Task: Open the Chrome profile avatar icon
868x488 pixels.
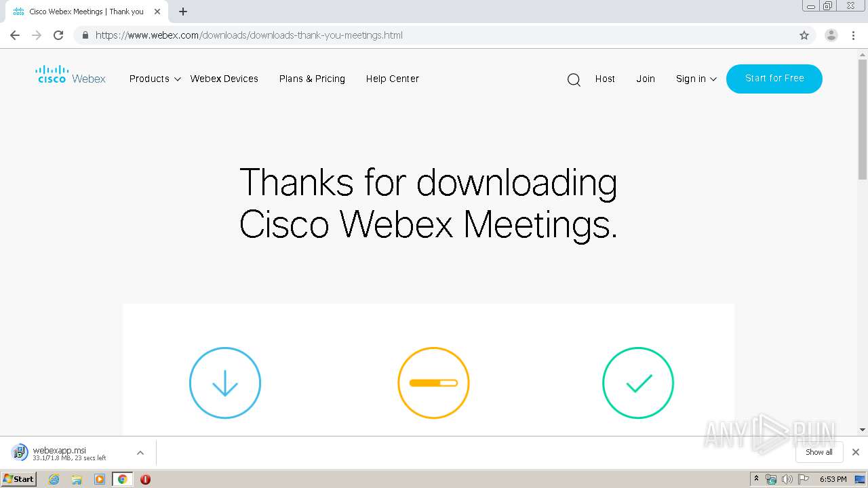Action: point(831,35)
